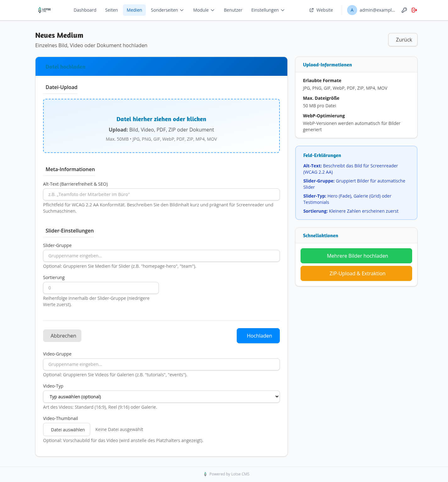The height and width of the screenshot is (482, 448).
Task: Click the red logout icon
Action: pos(414,10)
